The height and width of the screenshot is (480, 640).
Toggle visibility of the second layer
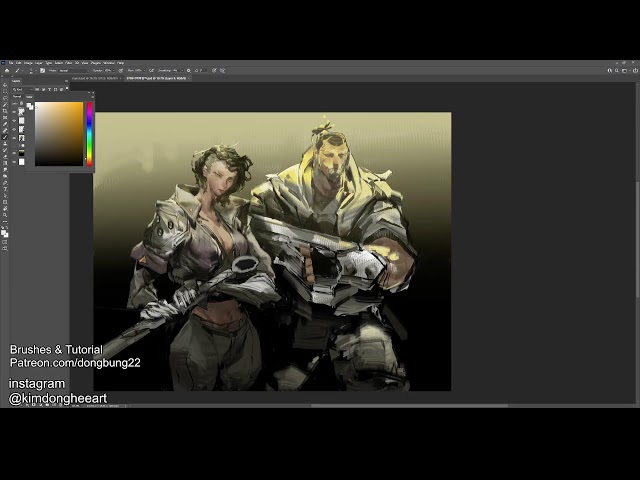[14, 121]
